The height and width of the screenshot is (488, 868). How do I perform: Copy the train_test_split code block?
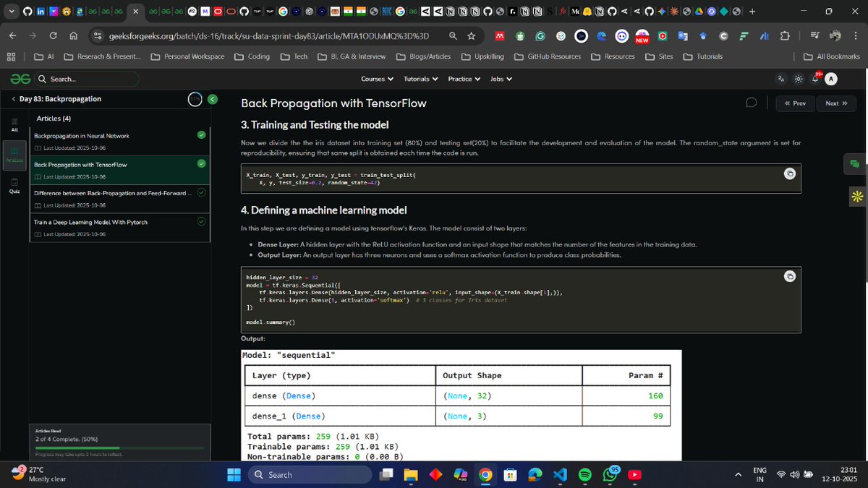tap(790, 174)
